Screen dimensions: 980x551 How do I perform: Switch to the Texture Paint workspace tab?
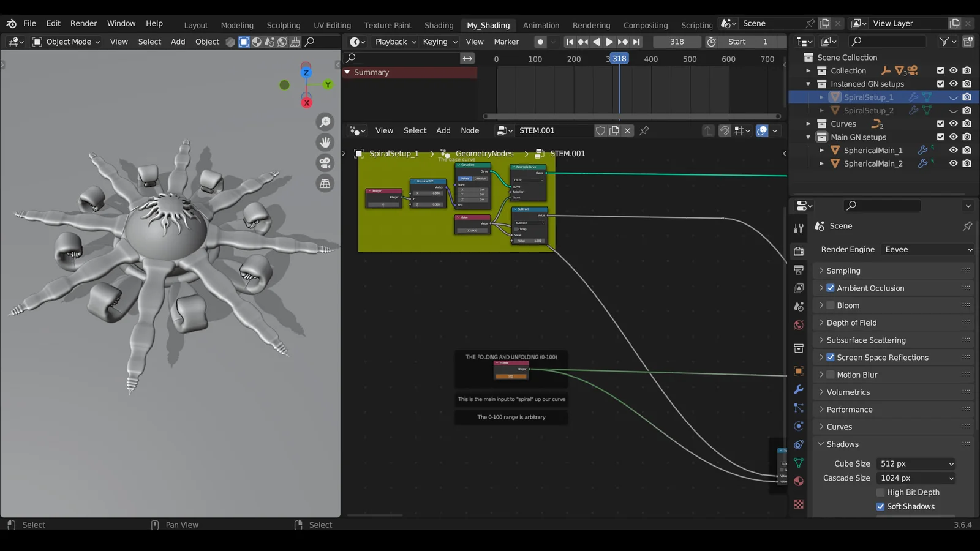tap(388, 25)
